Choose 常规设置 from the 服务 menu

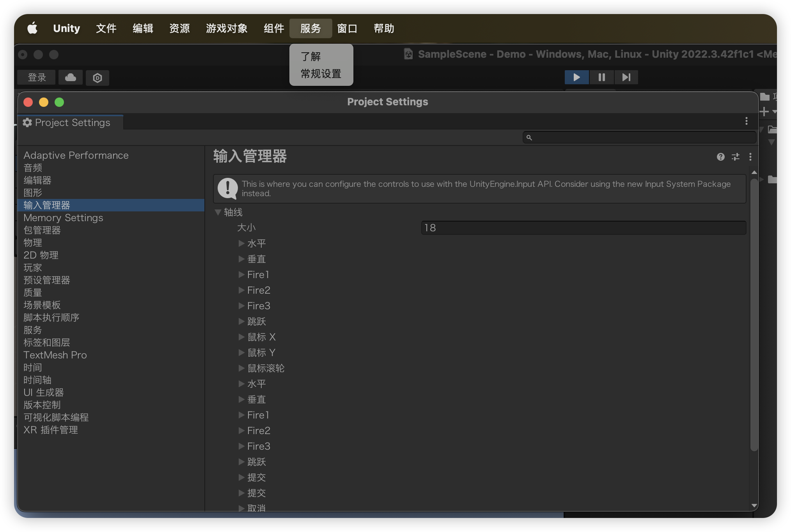click(321, 74)
